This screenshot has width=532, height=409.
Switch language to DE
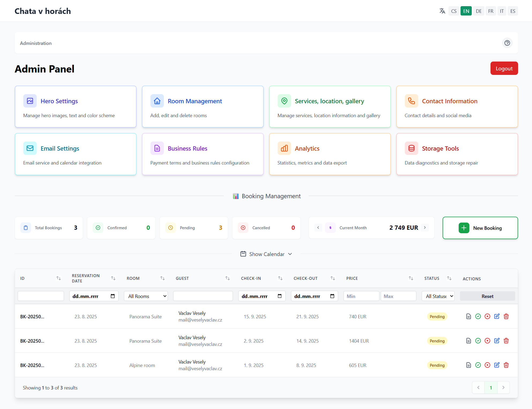click(x=478, y=11)
